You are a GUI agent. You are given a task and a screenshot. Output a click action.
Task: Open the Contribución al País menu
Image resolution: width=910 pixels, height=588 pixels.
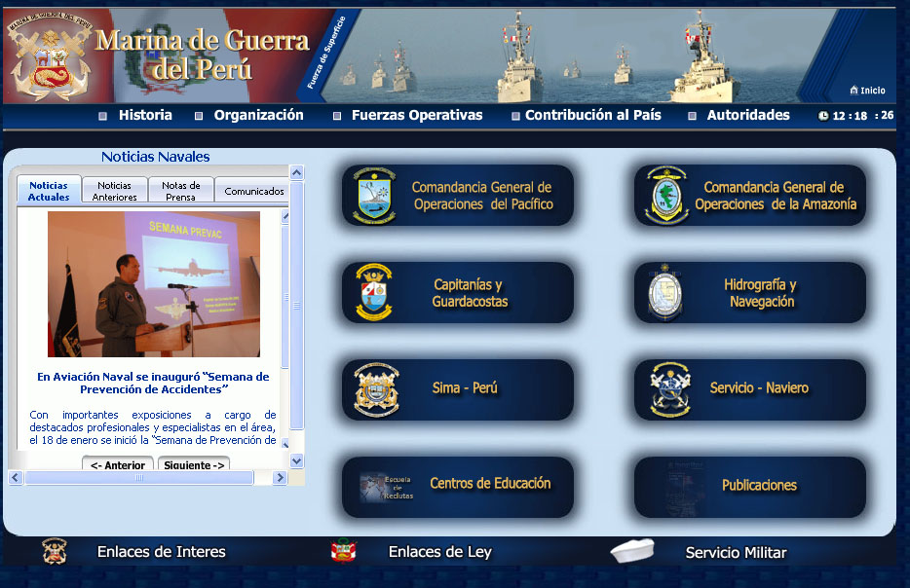[x=593, y=115]
